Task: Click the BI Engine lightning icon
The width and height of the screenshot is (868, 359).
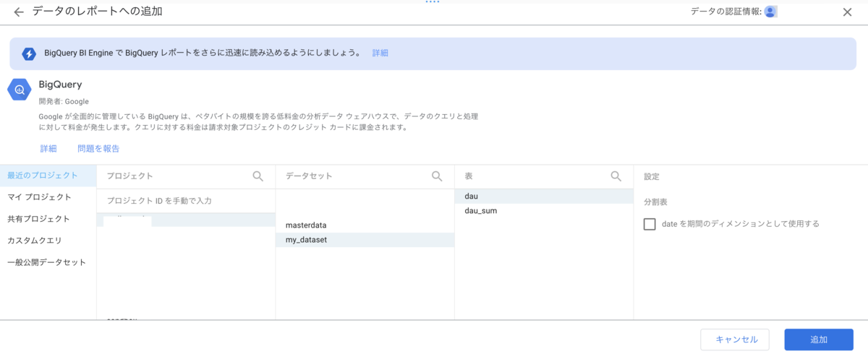Action: point(29,53)
